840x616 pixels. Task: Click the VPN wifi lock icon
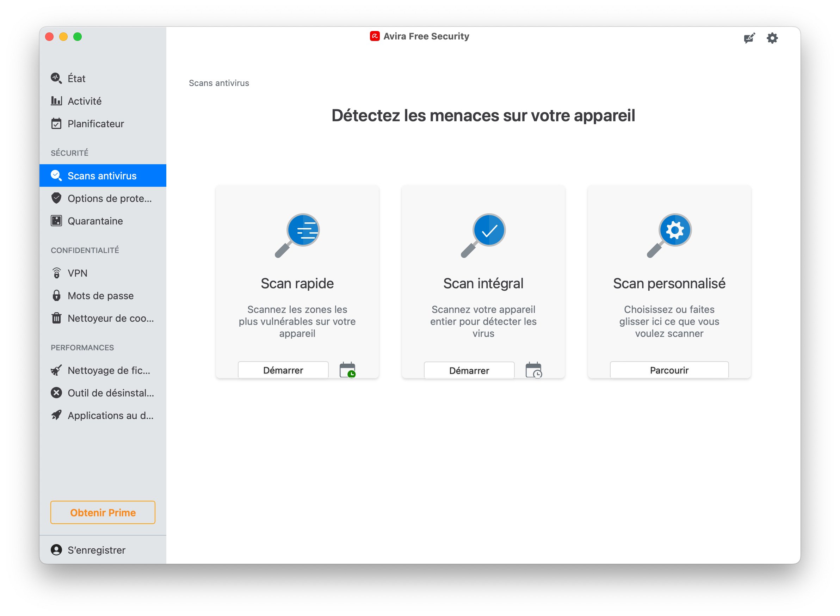(56, 273)
